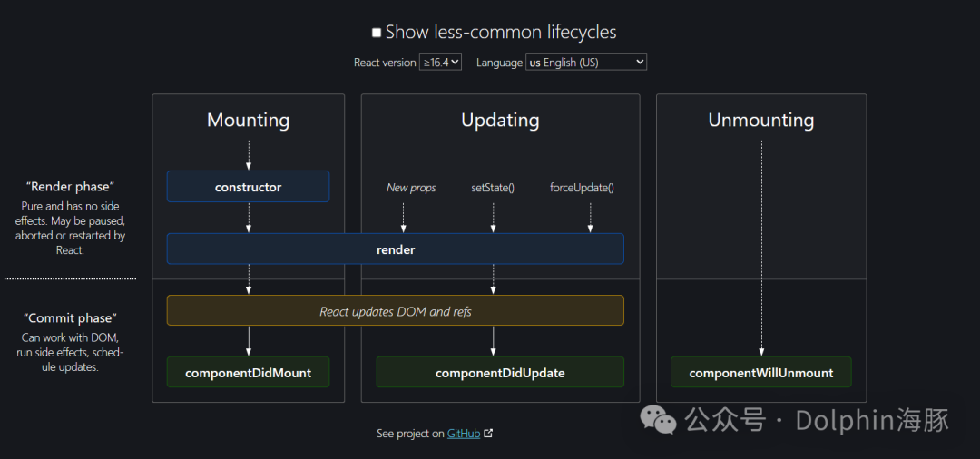
Task: Click the Show less-common lifecycles label text
Action: click(x=501, y=32)
